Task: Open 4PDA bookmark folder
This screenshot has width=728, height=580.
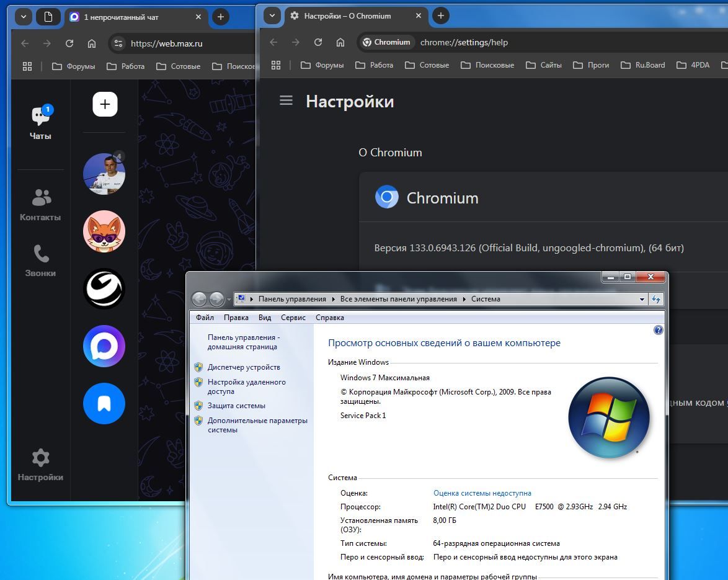Action: tap(693, 65)
